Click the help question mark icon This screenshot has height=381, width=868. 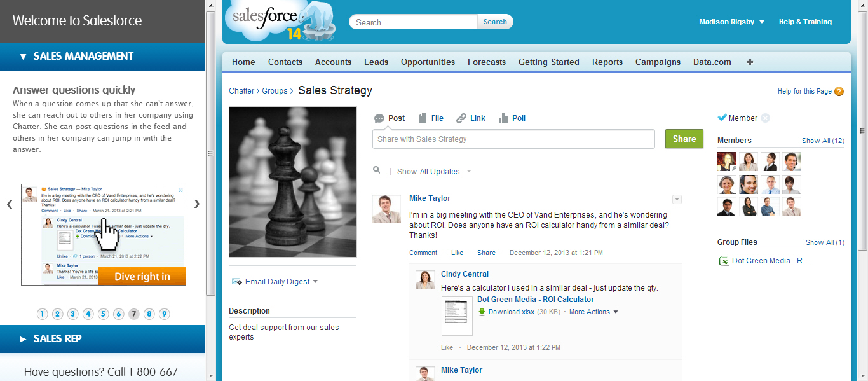[839, 92]
